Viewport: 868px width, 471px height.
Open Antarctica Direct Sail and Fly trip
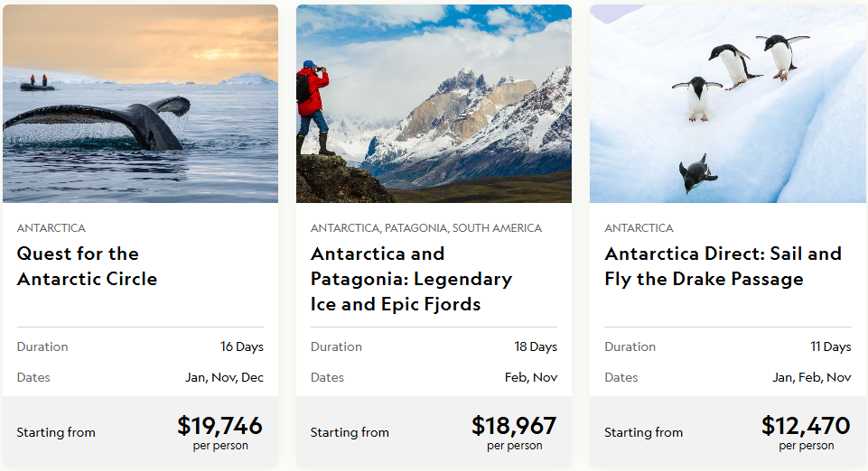[x=723, y=266]
